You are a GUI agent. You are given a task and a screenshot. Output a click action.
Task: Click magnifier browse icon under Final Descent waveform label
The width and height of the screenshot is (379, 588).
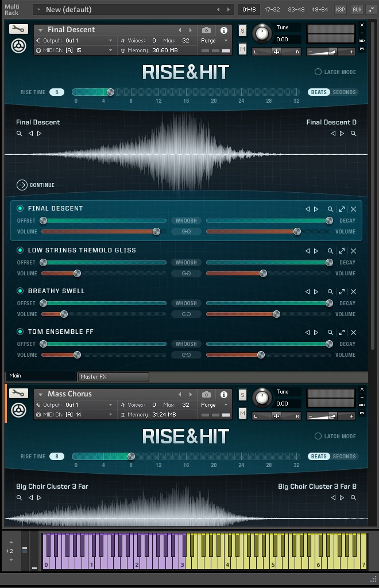point(19,133)
